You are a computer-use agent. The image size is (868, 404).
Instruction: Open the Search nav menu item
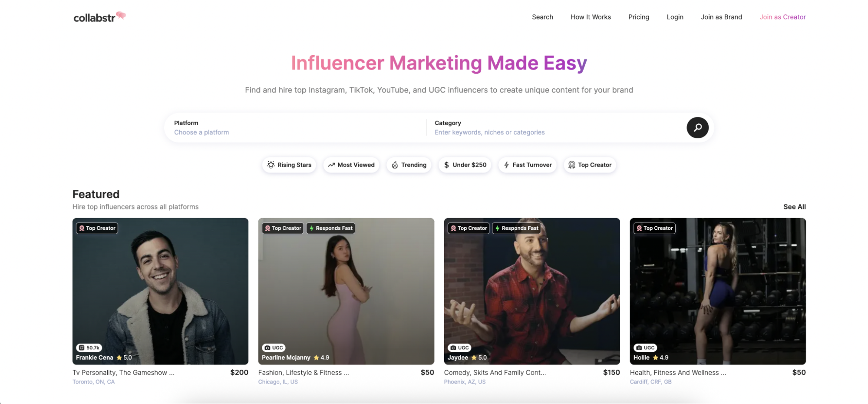click(542, 17)
